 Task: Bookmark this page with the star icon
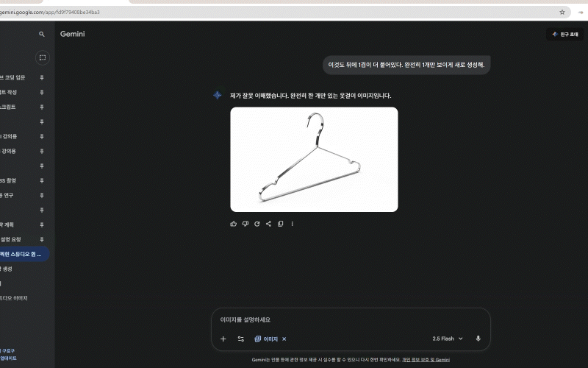coord(562,12)
